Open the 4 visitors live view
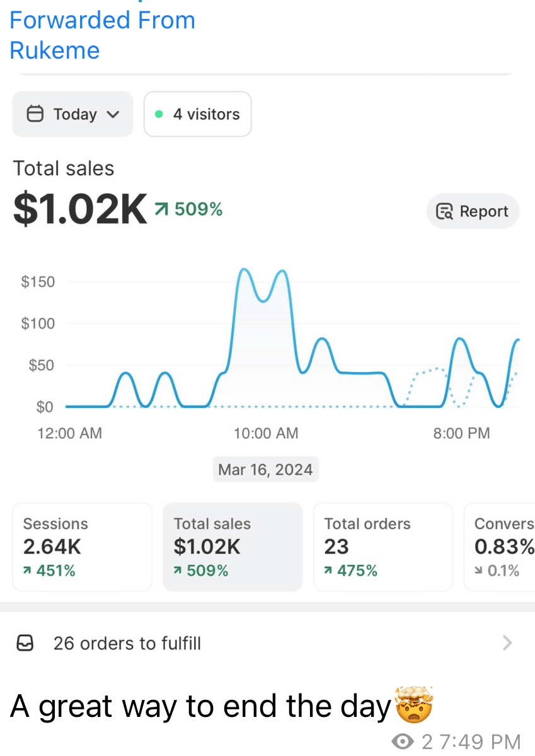Screen dimensions: 535x756 (198, 114)
